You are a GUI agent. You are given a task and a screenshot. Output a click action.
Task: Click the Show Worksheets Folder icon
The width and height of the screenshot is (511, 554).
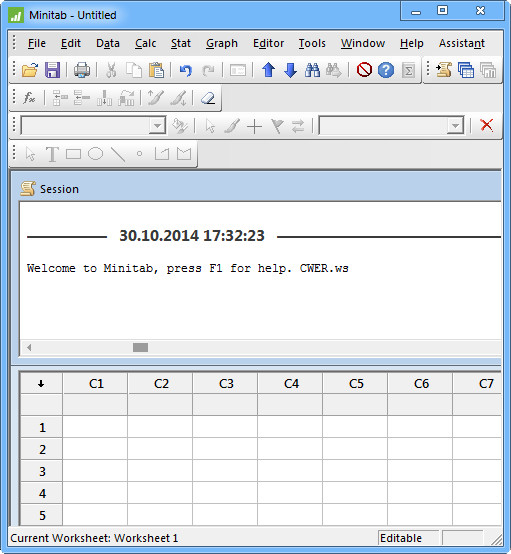[x=466, y=70]
